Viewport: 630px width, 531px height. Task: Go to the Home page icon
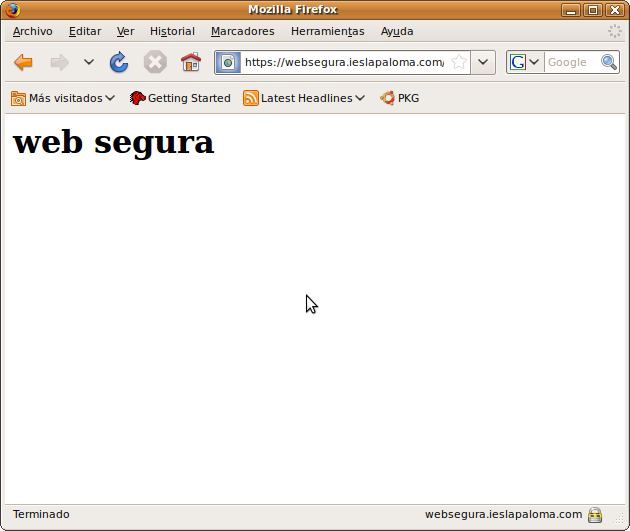coord(190,63)
